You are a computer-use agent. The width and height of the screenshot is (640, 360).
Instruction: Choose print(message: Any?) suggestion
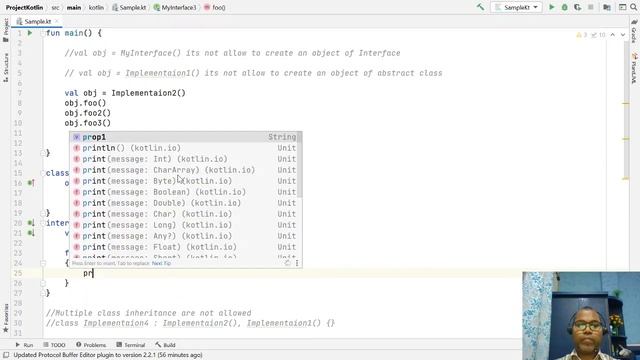point(184,236)
